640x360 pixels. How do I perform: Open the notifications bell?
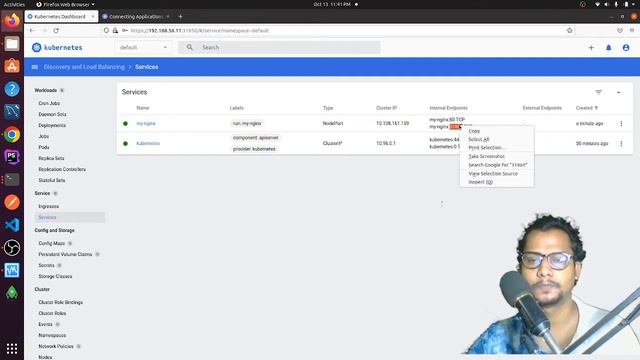609,48
